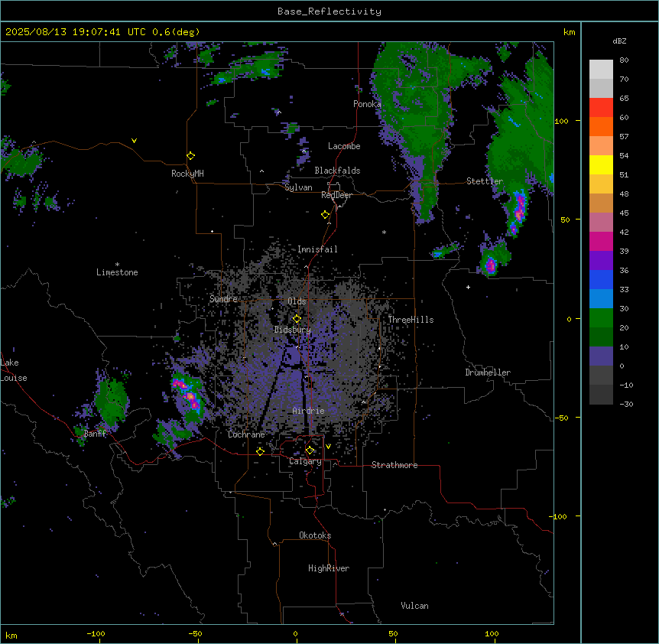Click the Ponoka town label
The width and height of the screenshot is (659, 644).
tap(367, 104)
